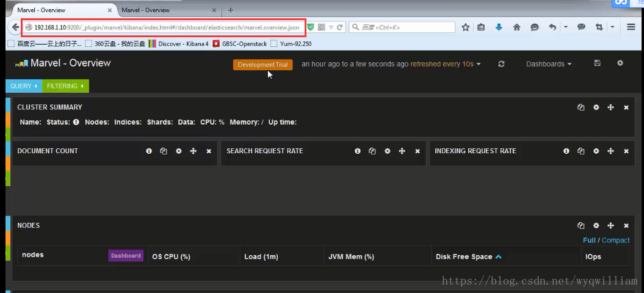Configure the Cluster Summary panel gear
The width and height of the screenshot is (644, 293).
click(596, 107)
